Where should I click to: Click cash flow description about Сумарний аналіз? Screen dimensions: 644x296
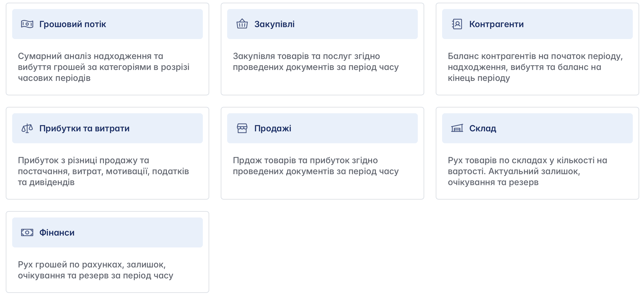(x=103, y=67)
